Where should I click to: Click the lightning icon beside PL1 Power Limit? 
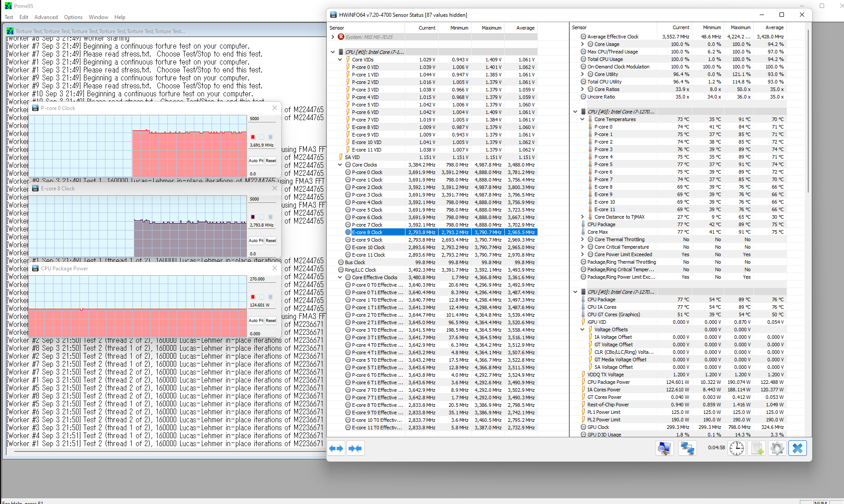(583, 412)
